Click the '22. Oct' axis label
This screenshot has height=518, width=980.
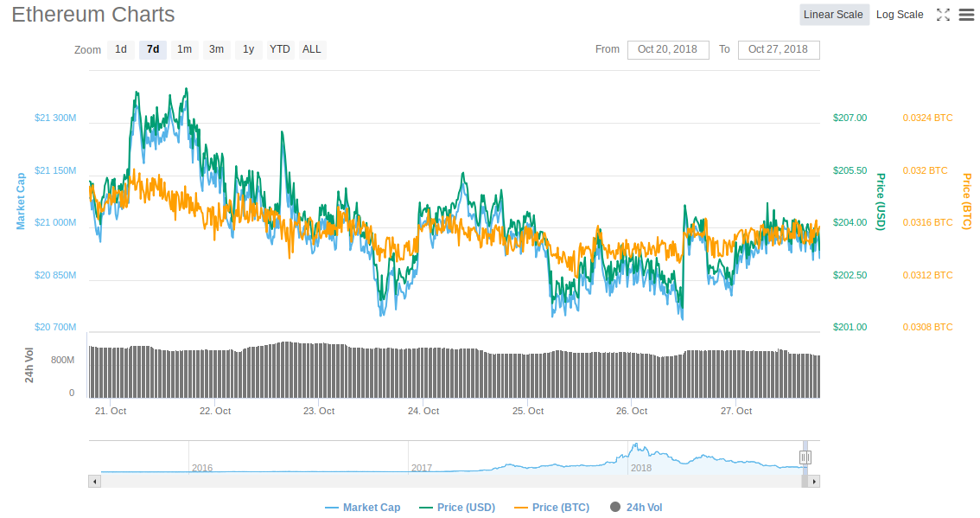pyautogui.click(x=215, y=411)
